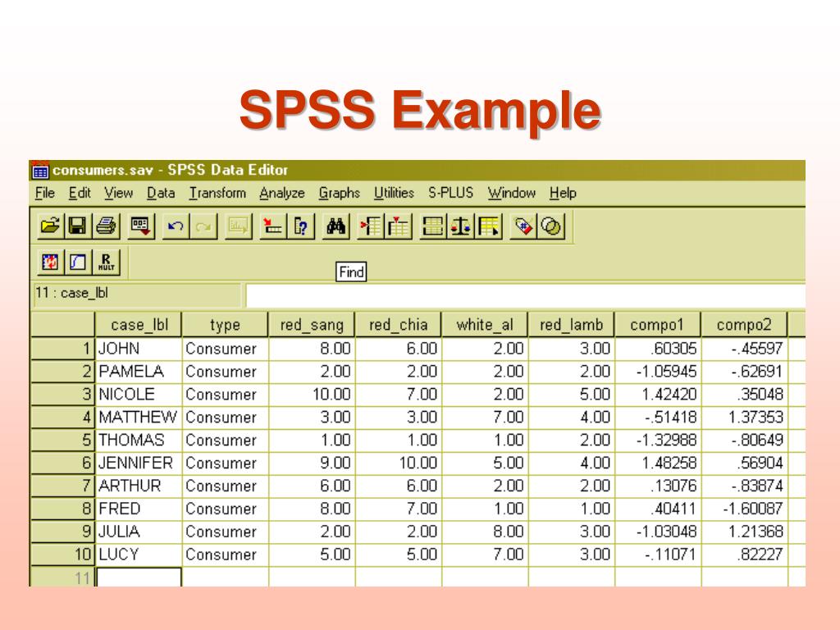
Task: Select the compo2 column header
Action: point(744,325)
